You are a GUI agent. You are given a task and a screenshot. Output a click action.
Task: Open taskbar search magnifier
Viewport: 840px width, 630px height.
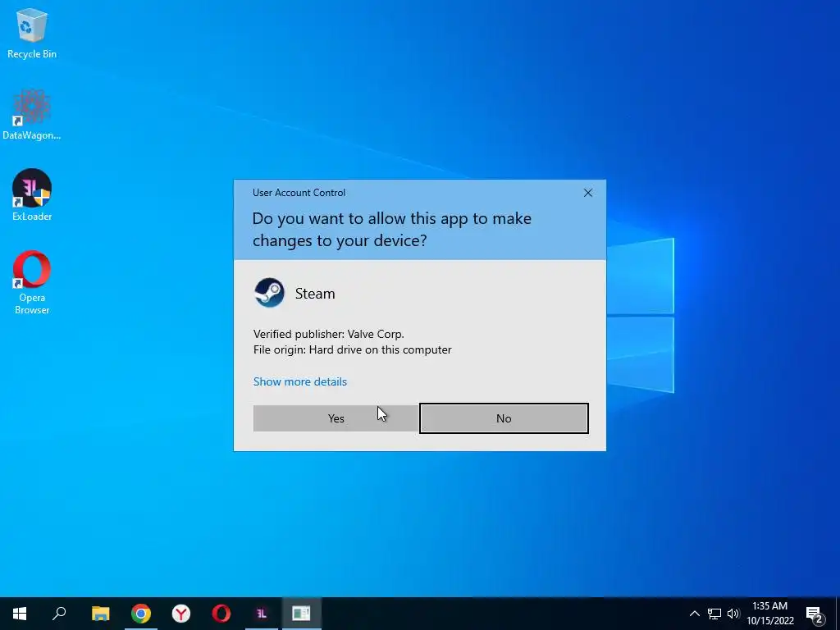(59, 614)
